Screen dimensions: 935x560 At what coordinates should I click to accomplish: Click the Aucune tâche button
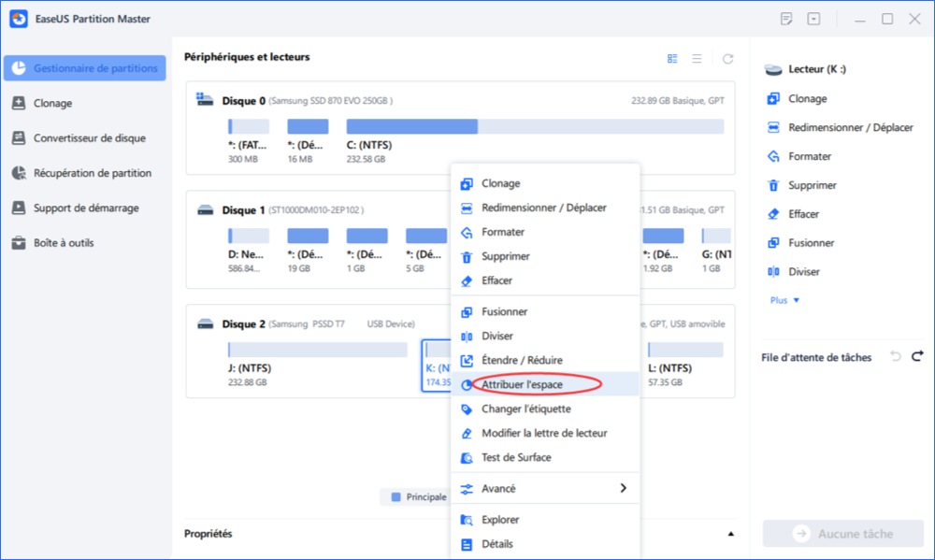(845, 534)
